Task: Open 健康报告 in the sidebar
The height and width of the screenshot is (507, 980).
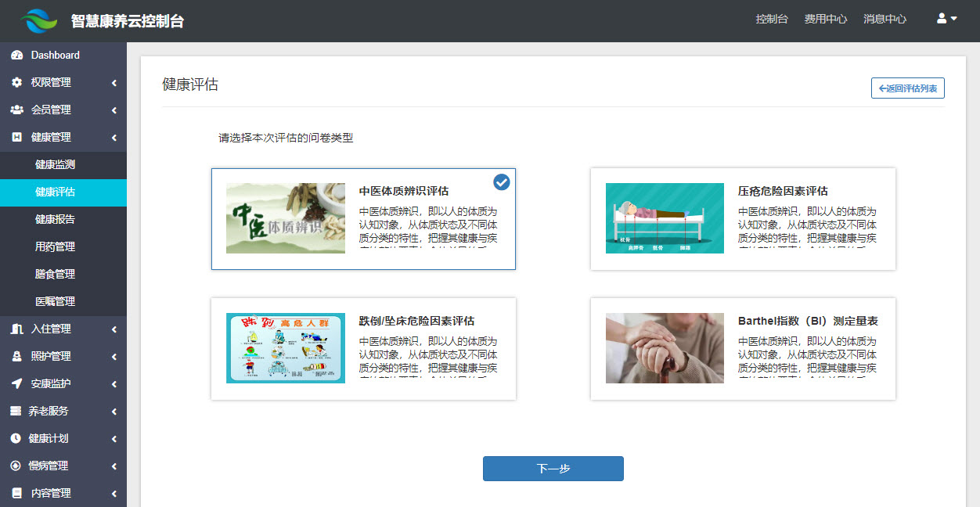Action: 56,219
